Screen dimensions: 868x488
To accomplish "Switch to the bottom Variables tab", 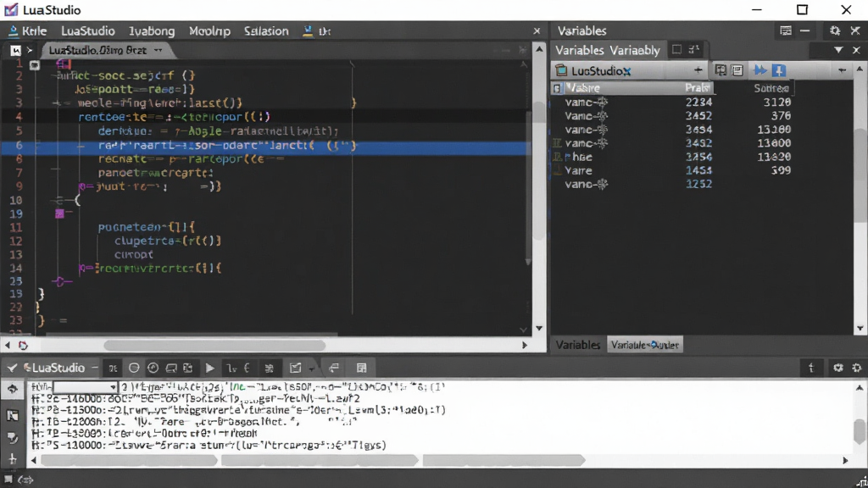I will pyautogui.click(x=578, y=345).
